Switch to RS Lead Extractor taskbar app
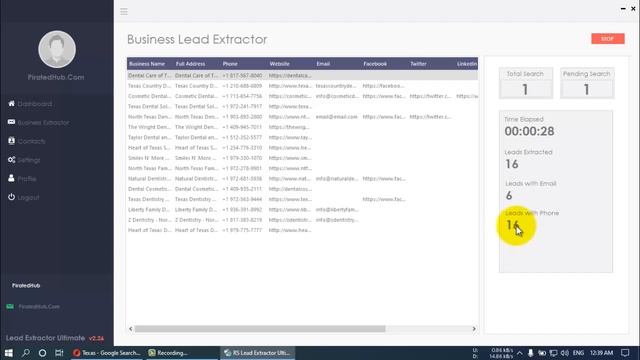 [258, 353]
